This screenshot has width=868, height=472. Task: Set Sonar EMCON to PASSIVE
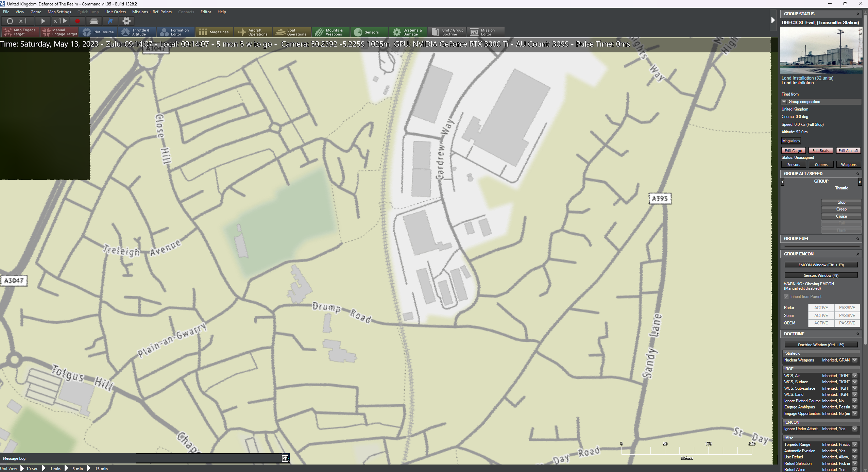coord(847,316)
